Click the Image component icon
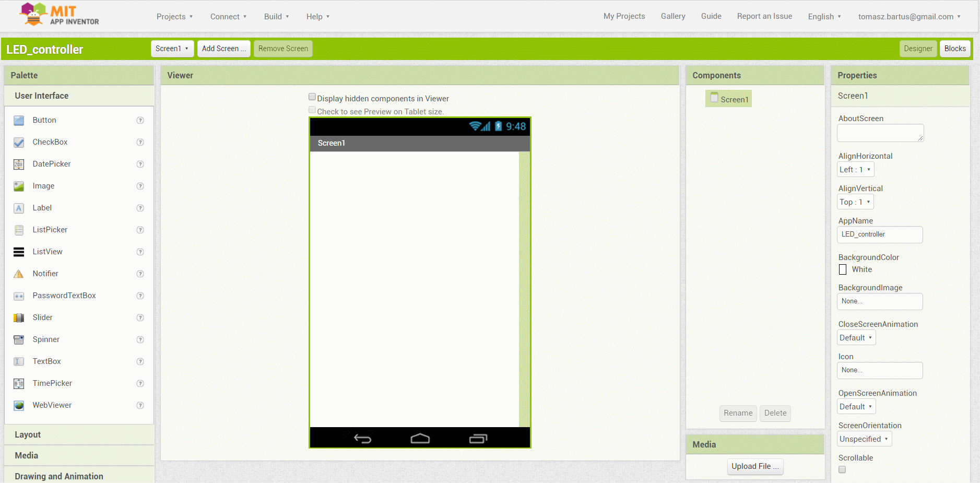Image resolution: width=980 pixels, height=483 pixels. [x=19, y=186]
